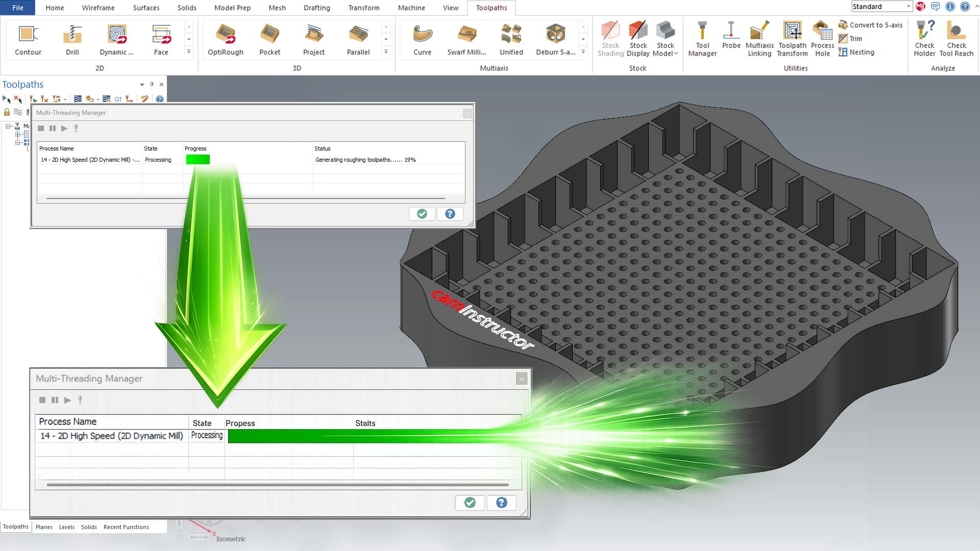Open the Standard configuration dropdown
The height and width of the screenshot is (551, 980).
(x=909, y=7)
